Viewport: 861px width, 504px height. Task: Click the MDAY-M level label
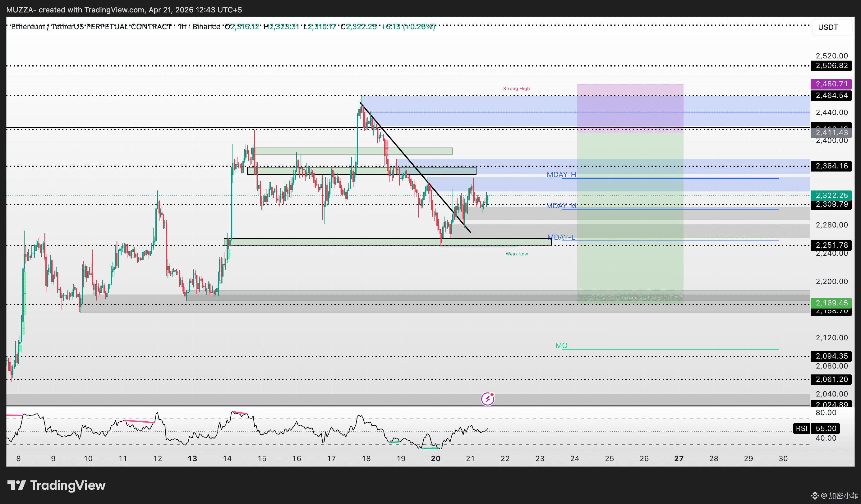pos(561,206)
